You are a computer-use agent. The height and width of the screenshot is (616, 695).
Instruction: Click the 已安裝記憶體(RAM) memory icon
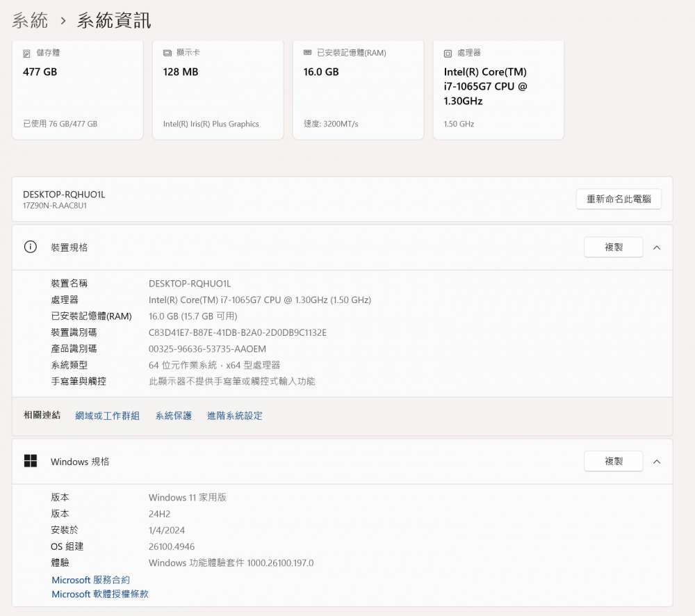[308, 53]
